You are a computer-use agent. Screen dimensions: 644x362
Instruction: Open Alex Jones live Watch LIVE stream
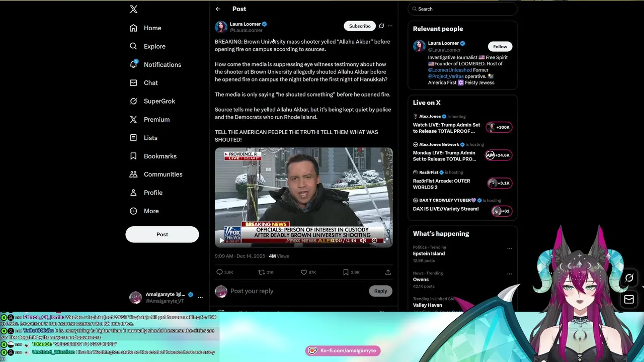[x=446, y=128]
